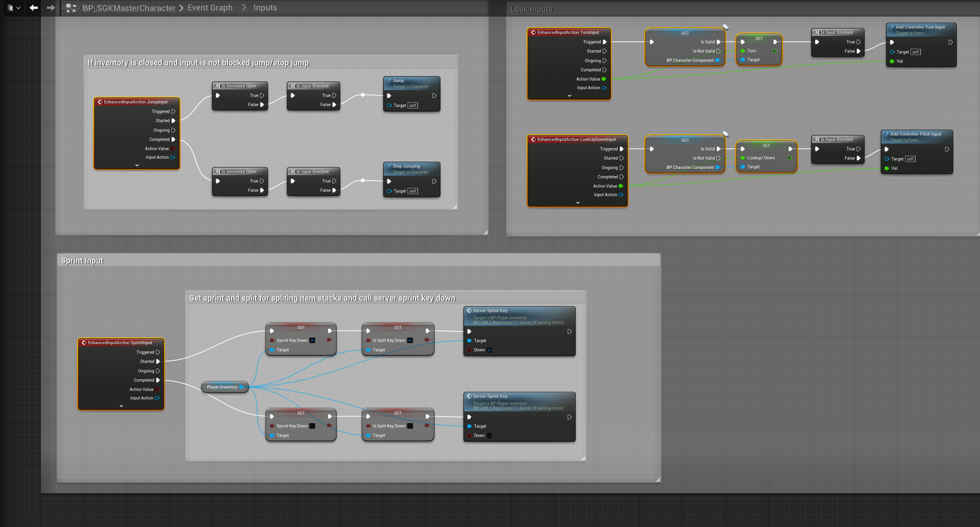Click the upper Server Sprint Key event icon

click(x=469, y=311)
